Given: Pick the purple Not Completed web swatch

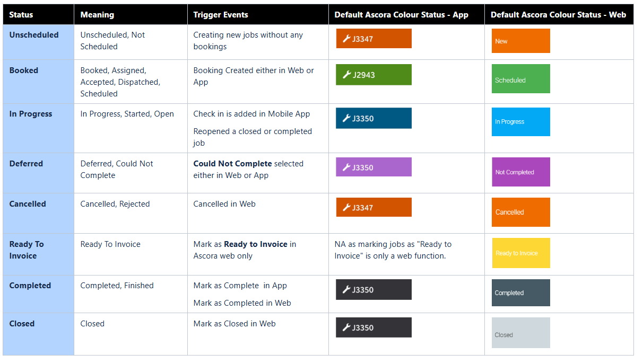Looking at the screenshot, I should click(x=520, y=172).
